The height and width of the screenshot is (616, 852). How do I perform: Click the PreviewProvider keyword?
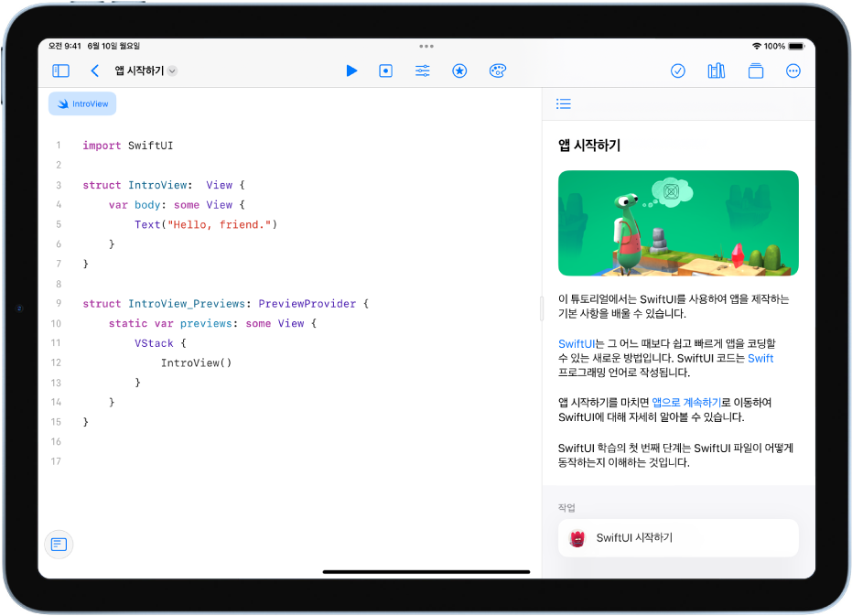[307, 303]
